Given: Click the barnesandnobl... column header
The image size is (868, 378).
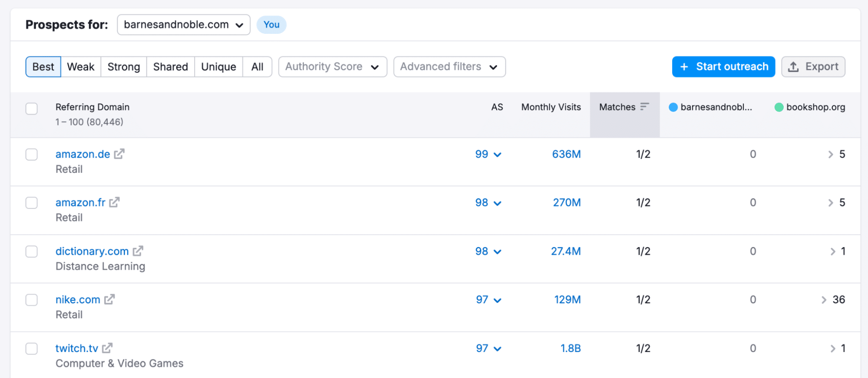Looking at the screenshot, I should coord(711,107).
